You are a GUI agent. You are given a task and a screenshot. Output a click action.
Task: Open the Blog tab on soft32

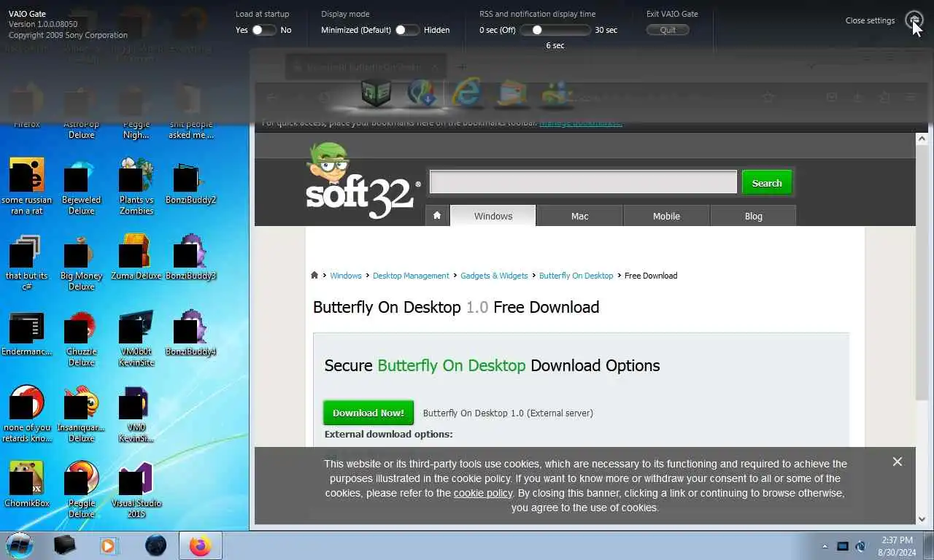pos(753,216)
